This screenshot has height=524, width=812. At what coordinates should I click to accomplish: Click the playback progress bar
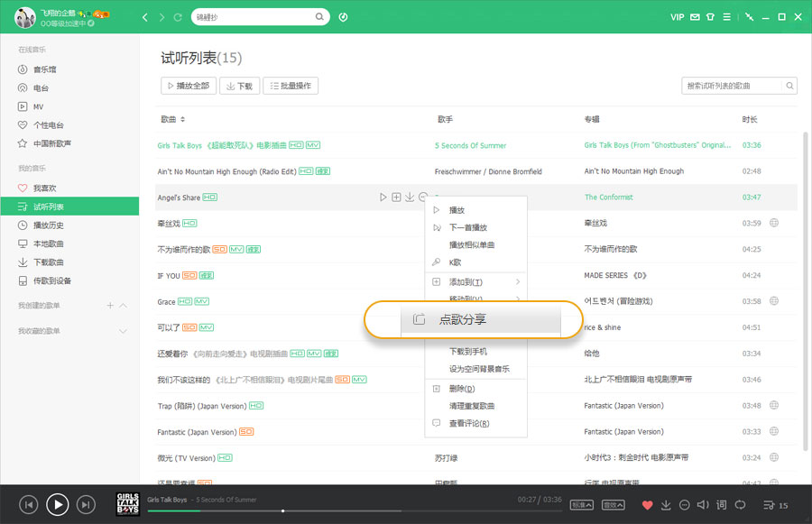click(x=361, y=511)
